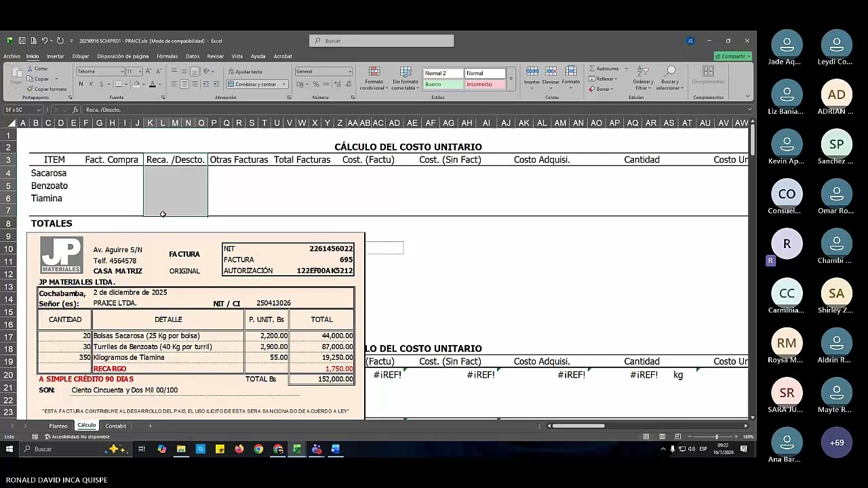Toggle middle vertical alignment
The image size is (868, 488).
(184, 71)
